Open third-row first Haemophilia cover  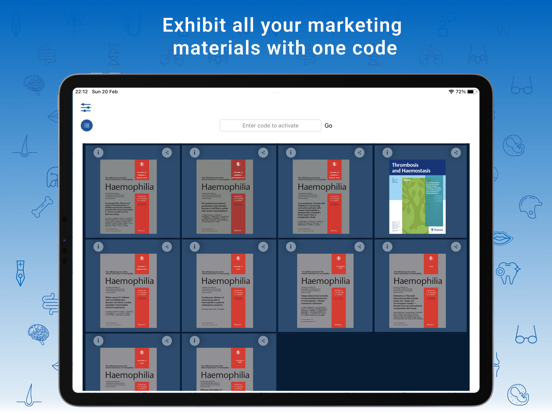(x=128, y=369)
